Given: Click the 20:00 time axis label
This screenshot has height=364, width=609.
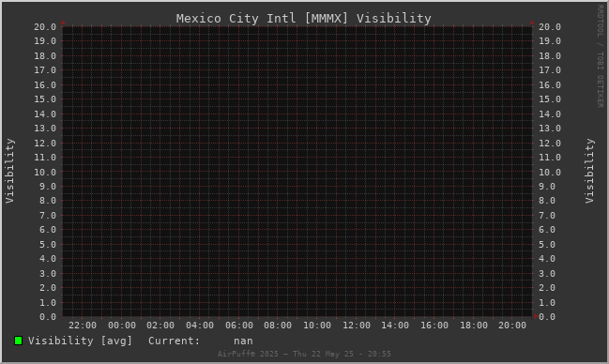Looking at the screenshot, I should point(512,326).
